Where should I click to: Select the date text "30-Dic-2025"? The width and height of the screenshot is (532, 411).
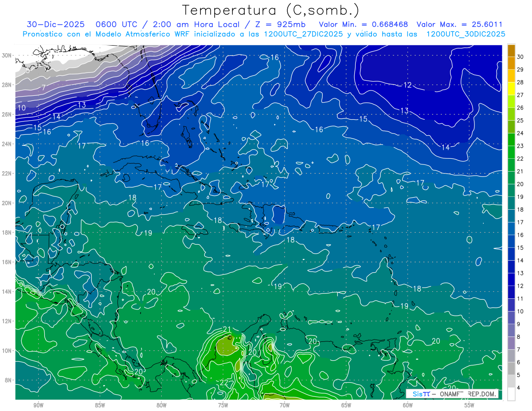pos(56,24)
